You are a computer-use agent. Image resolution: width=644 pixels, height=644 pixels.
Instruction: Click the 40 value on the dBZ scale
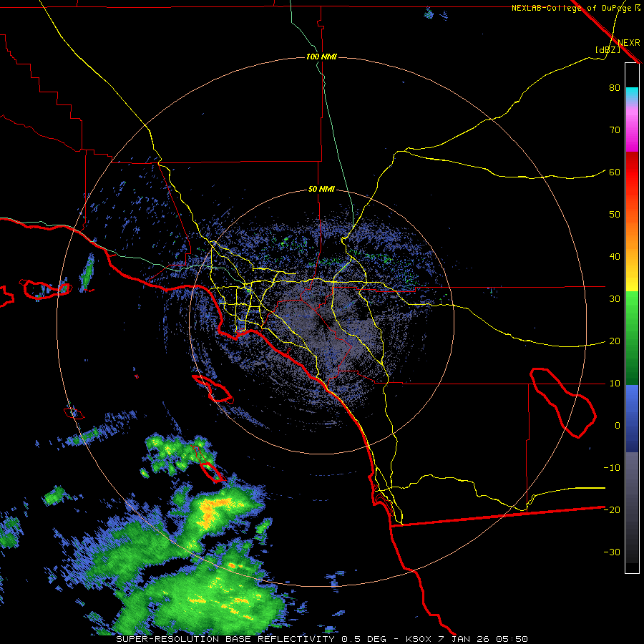pos(615,257)
